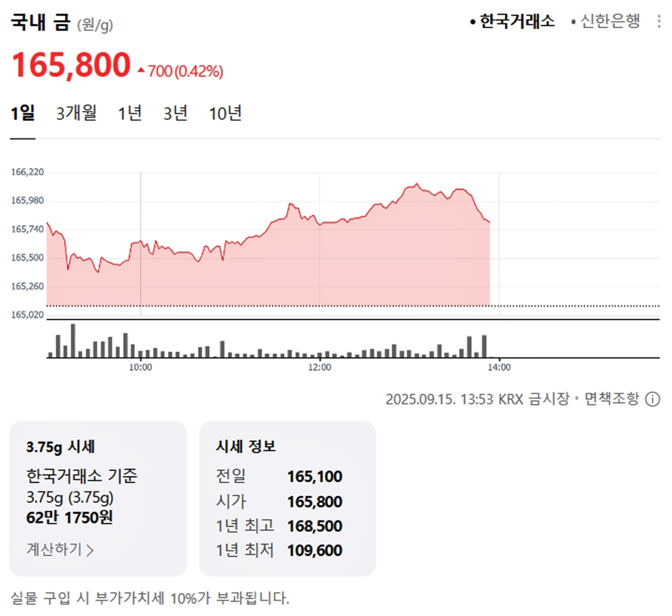Switch to the 1년 chart tab

[x=130, y=113]
